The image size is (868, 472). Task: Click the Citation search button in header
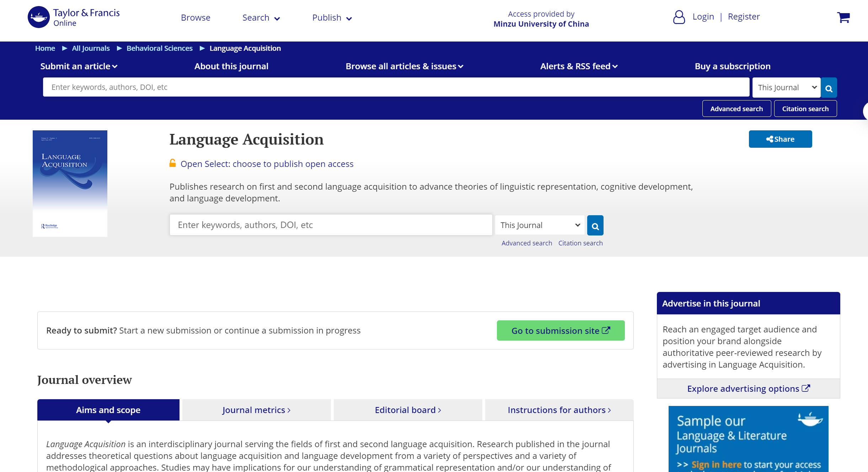click(805, 109)
